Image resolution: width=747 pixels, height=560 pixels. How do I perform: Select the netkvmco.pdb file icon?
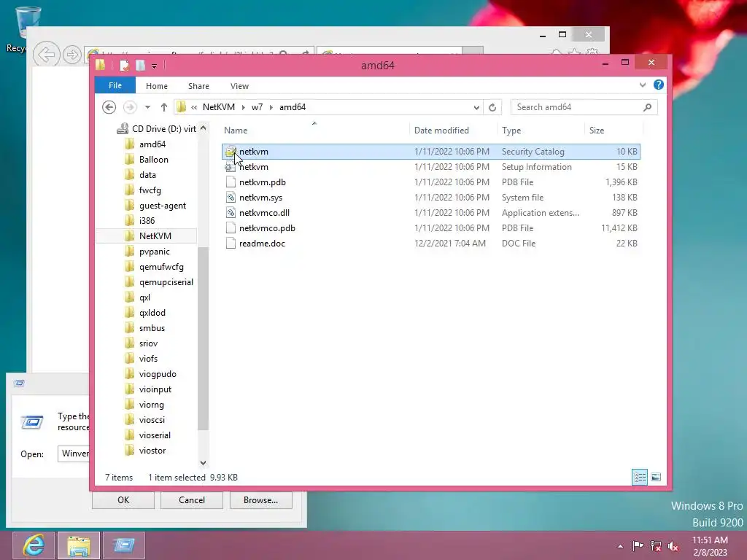tap(231, 227)
